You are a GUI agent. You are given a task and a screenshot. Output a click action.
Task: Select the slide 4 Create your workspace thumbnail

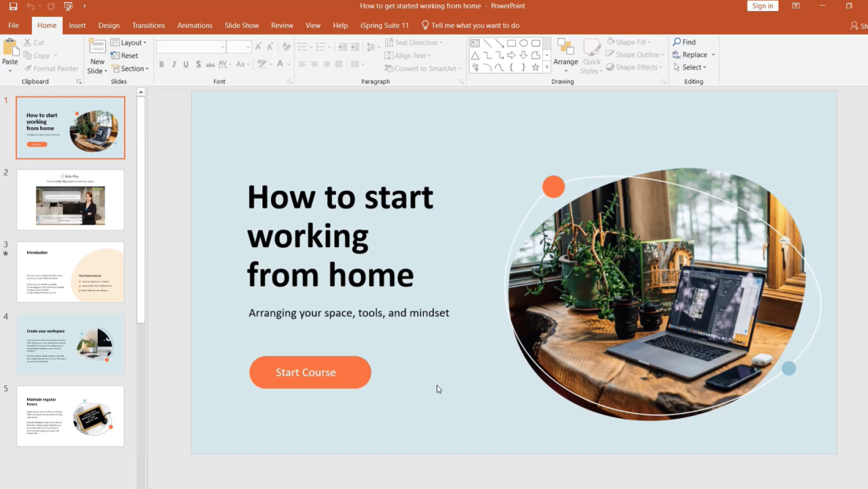tap(70, 344)
